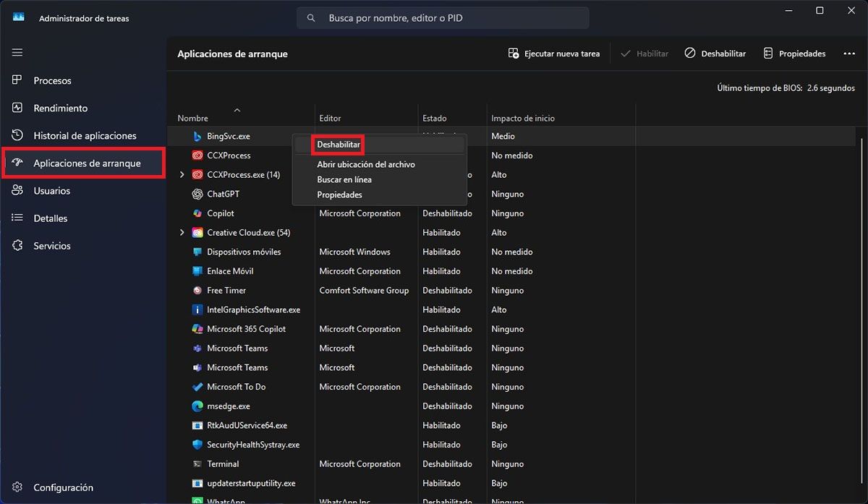The height and width of the screenshot is (504, 868).
Task: Click Último tiempo de BIOS value
Action: (831, 87)
